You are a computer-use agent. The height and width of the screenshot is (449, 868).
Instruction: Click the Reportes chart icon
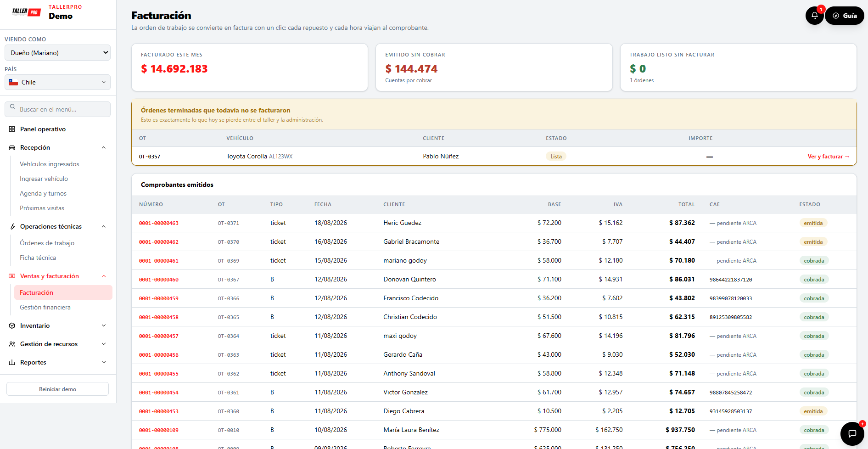[12, 362]
